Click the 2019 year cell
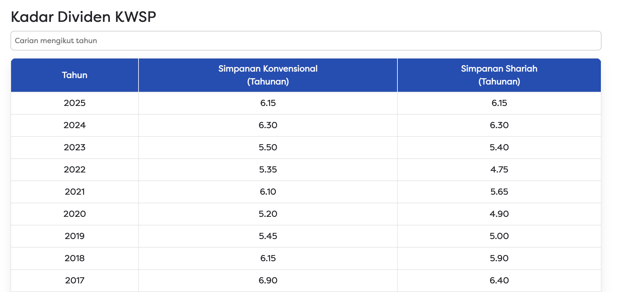Image resolution: width=644 pixels, height=292 pixels. click(x=74, y=236)
